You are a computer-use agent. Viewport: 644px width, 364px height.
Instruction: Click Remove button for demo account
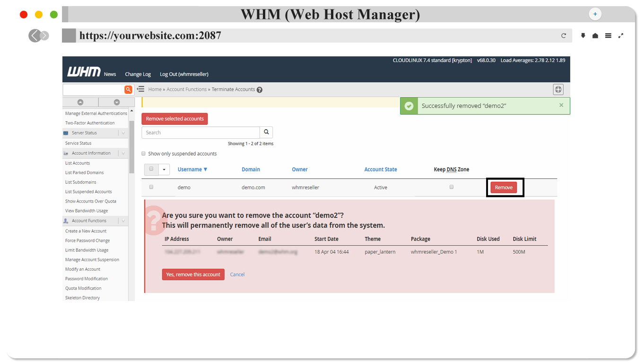(504, 187)
